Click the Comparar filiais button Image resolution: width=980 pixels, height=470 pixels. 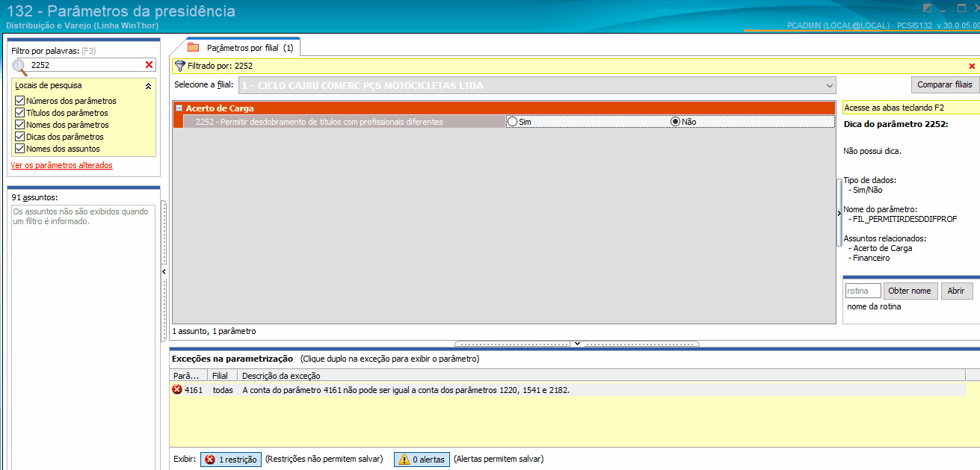point(945,84)
